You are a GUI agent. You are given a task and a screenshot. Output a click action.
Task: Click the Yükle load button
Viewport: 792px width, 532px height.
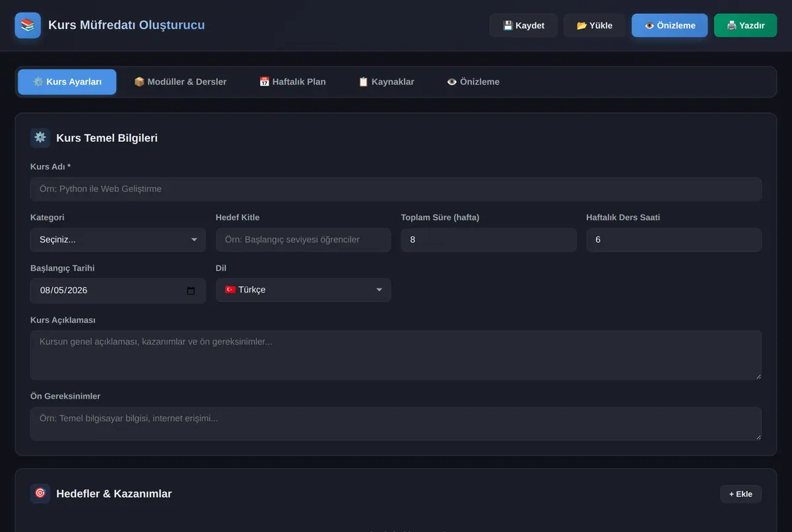[595, 26]
